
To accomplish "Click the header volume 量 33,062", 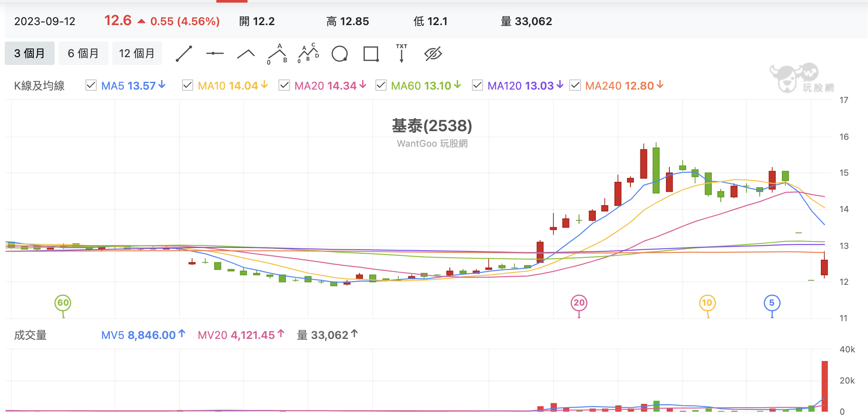I will [526, 21].
